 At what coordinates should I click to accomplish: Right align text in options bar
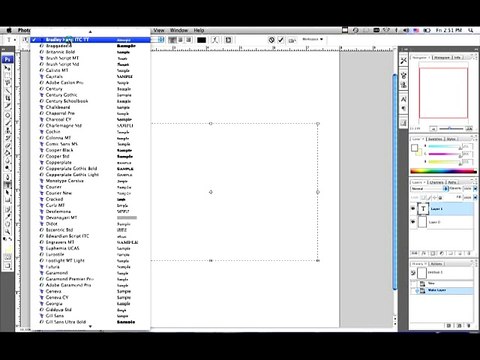189,40
